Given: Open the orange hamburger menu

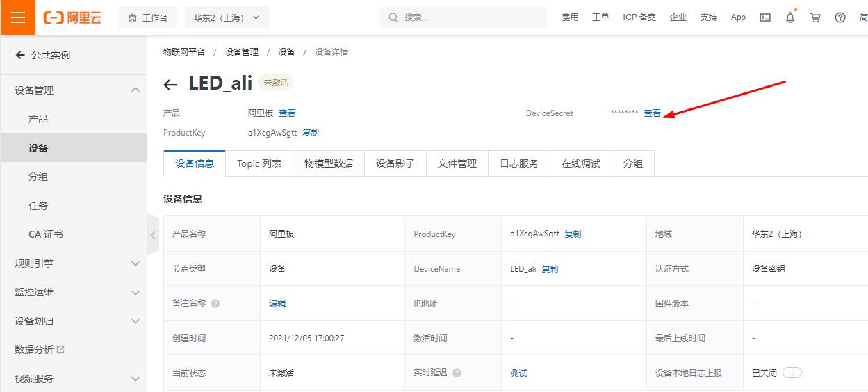Looking at the screenshot, I should 18,17.
